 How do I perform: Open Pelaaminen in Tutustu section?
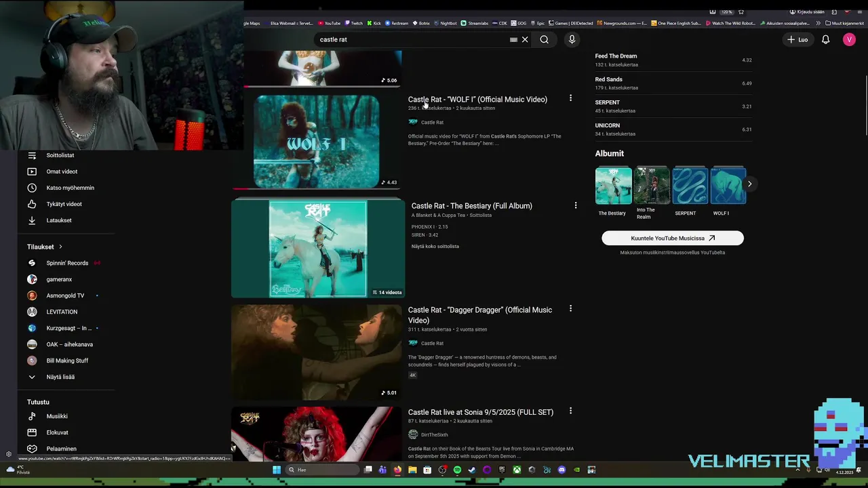[61, 449]
